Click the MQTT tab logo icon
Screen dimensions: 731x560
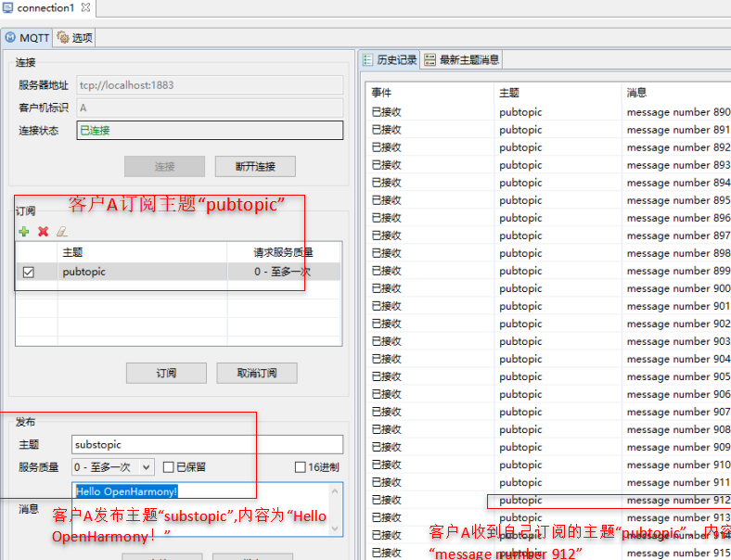click(10, 37)
